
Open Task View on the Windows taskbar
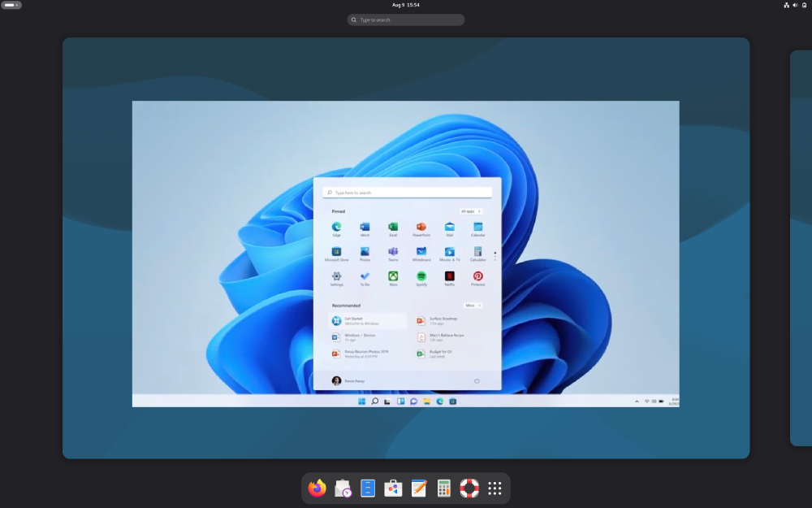click(387, 402)
